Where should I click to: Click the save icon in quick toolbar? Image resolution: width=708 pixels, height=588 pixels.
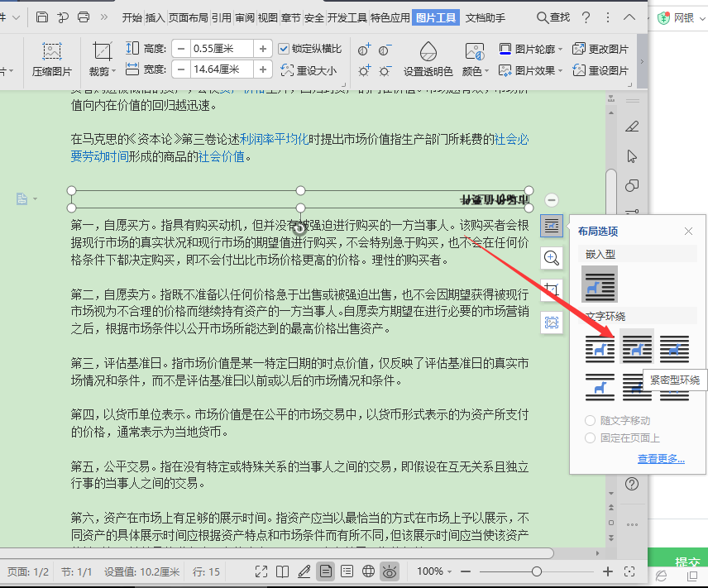(42, 17)
